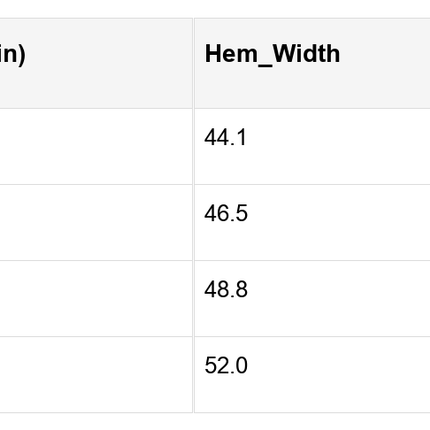Select the empty cell beside 48.8

pyautogui.click(x=96, y=298)
